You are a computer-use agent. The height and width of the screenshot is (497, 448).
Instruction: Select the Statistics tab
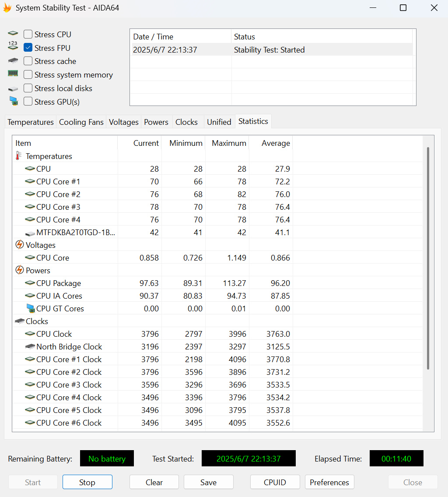253,121
